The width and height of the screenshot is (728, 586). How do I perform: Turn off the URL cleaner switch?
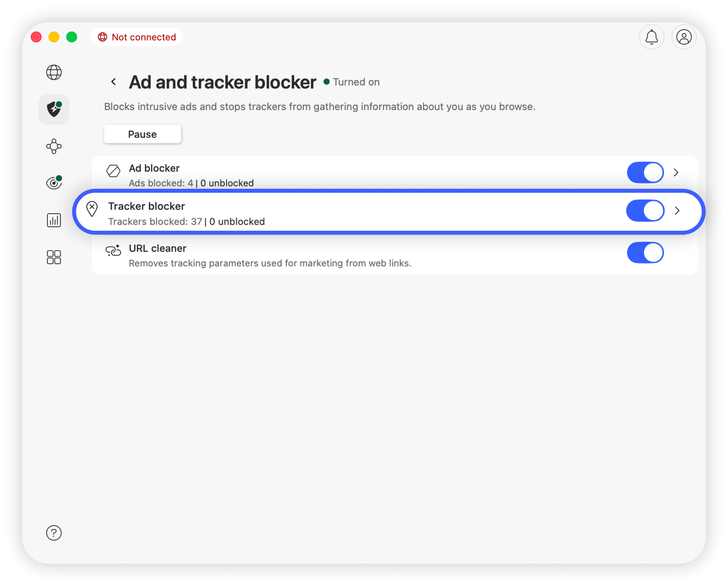(645, 252)
